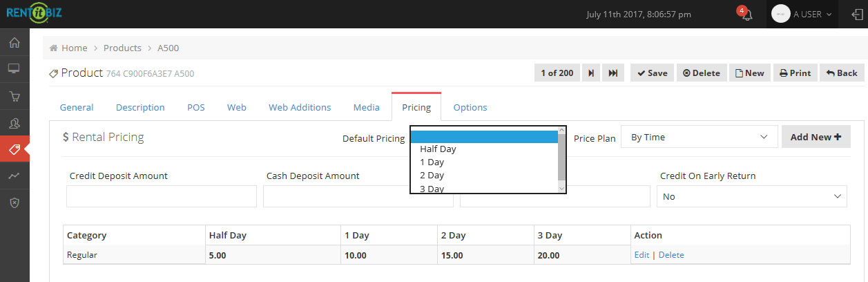Open the monitor sidebar icon

click(x=14, y=69)
